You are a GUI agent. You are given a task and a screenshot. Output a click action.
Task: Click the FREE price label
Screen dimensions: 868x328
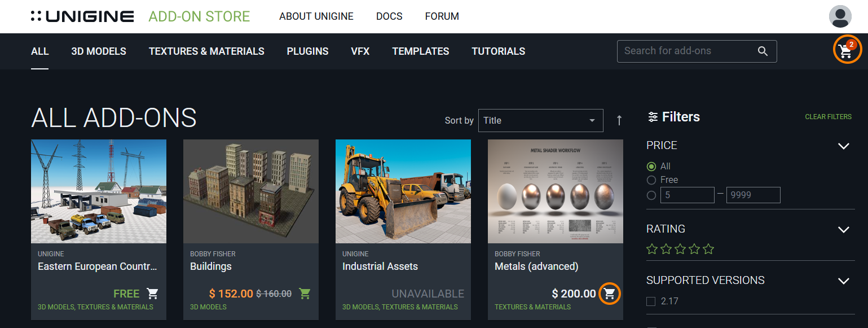click(x=126, y=294)
